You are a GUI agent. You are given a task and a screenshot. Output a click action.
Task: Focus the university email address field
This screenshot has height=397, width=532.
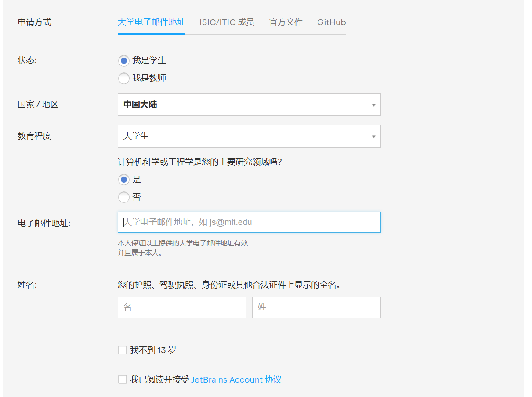[x=249, y=222]
